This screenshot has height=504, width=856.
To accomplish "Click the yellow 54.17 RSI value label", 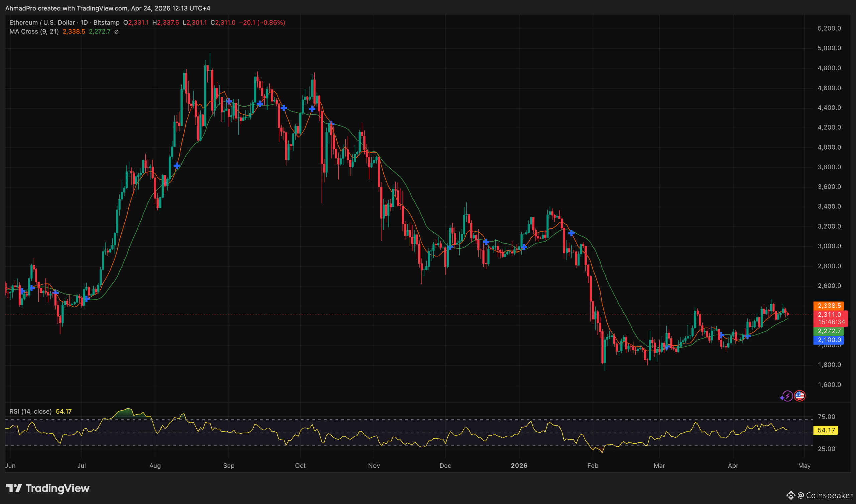I will point(826,430).
